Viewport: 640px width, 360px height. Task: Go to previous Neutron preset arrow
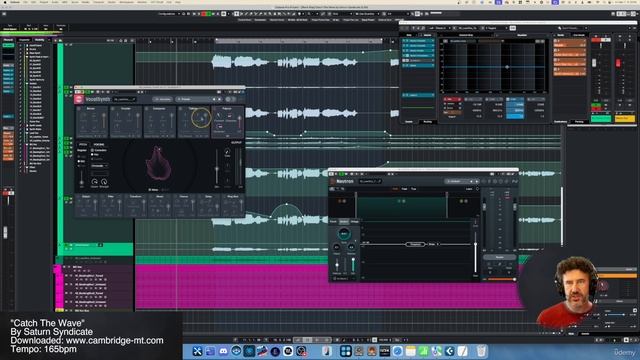[x=471, y=181]
